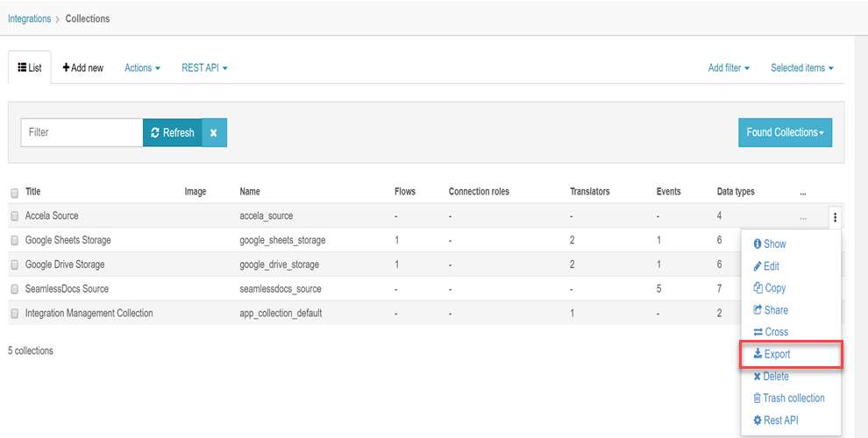Viewport: 868px width, 438px height.
Task: Click the Google Drive Storage title
Action: pyautogui.click(x=65, y=265)
